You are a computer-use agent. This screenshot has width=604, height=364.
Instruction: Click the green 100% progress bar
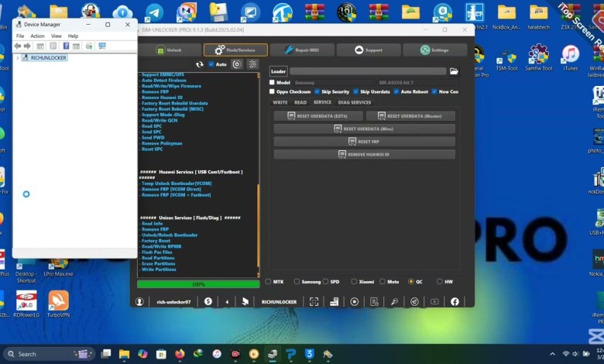click(x=198, y=284)
